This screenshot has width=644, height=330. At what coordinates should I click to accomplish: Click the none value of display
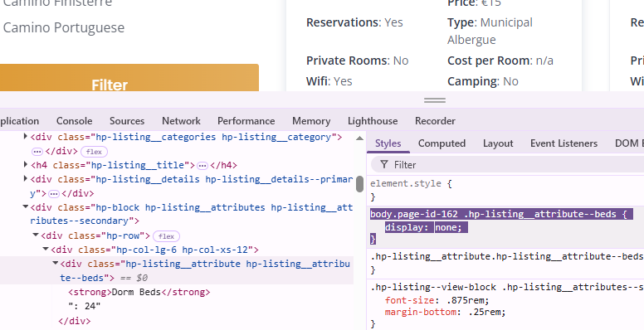coord(448,227)
